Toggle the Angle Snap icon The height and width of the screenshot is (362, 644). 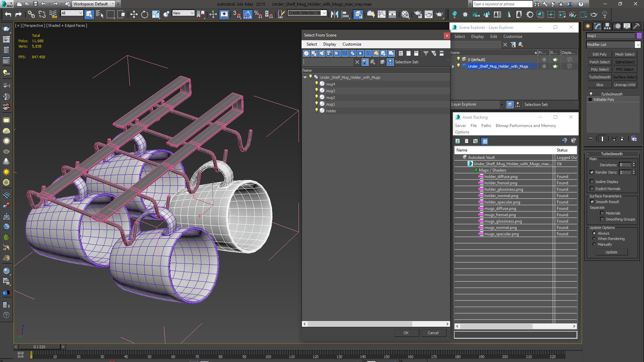(x=247, y=14)
